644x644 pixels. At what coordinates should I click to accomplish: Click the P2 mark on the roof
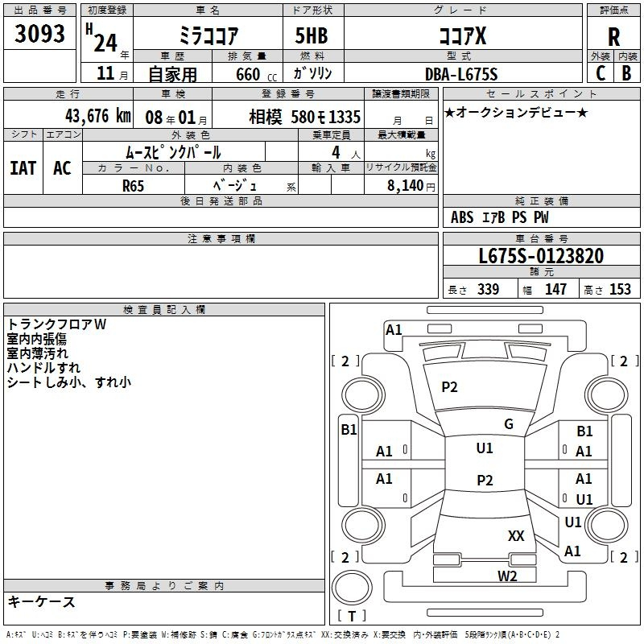pos(485,480)
